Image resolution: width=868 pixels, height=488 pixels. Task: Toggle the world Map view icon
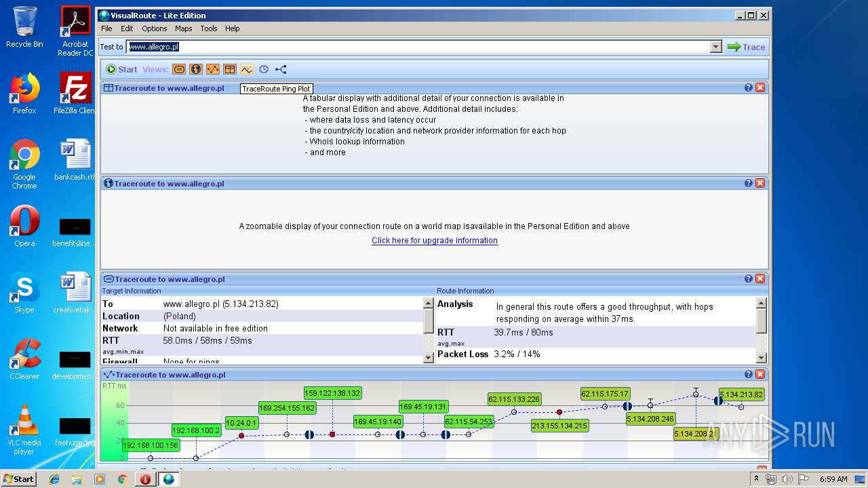pos(196,69)
